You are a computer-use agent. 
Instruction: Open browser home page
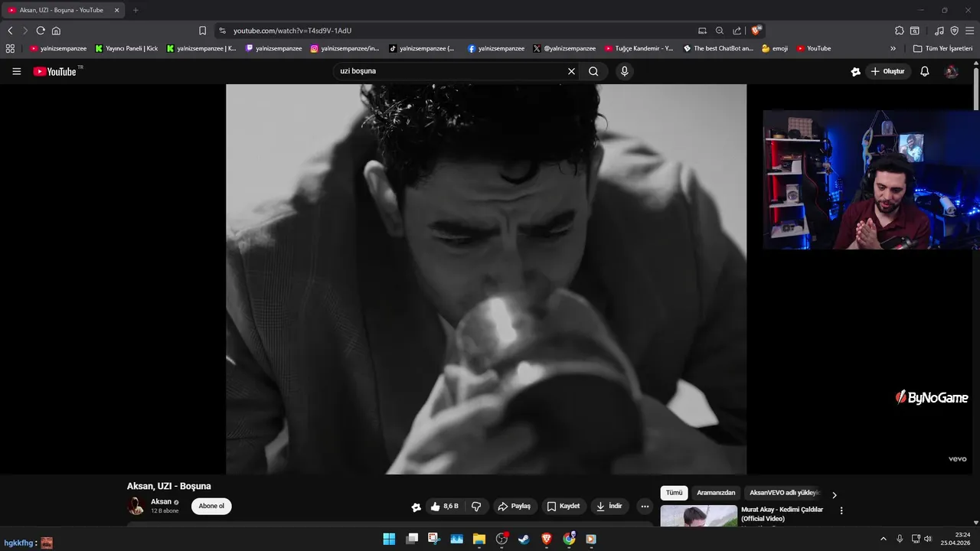point(56,31)
